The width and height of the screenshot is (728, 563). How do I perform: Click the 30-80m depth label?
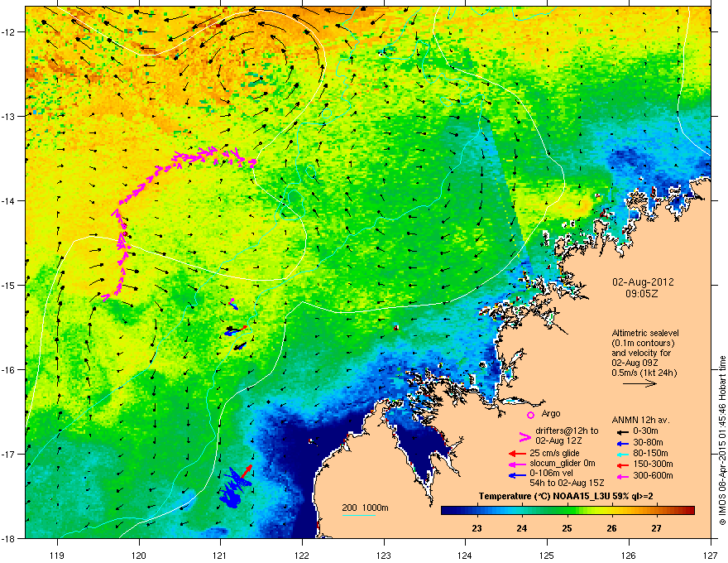[x=648, y=443]
